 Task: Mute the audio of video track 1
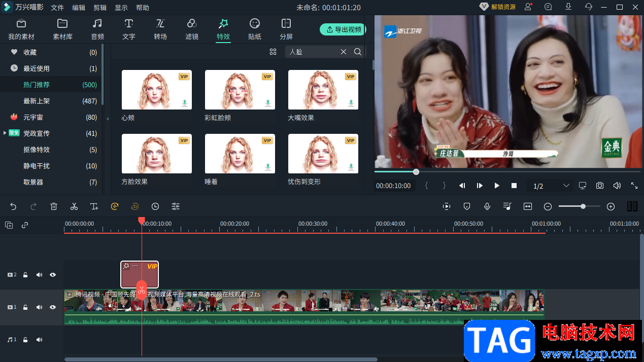(39, 307)
